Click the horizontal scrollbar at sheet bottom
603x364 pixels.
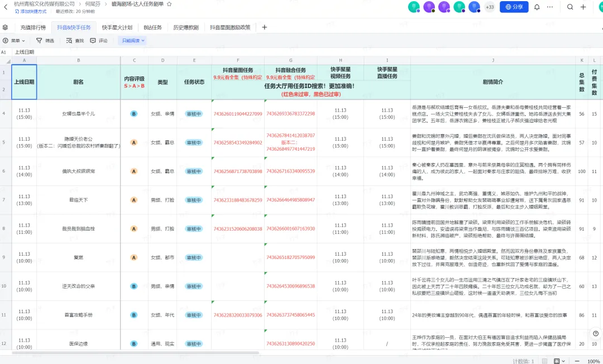(x=135, y=352)
